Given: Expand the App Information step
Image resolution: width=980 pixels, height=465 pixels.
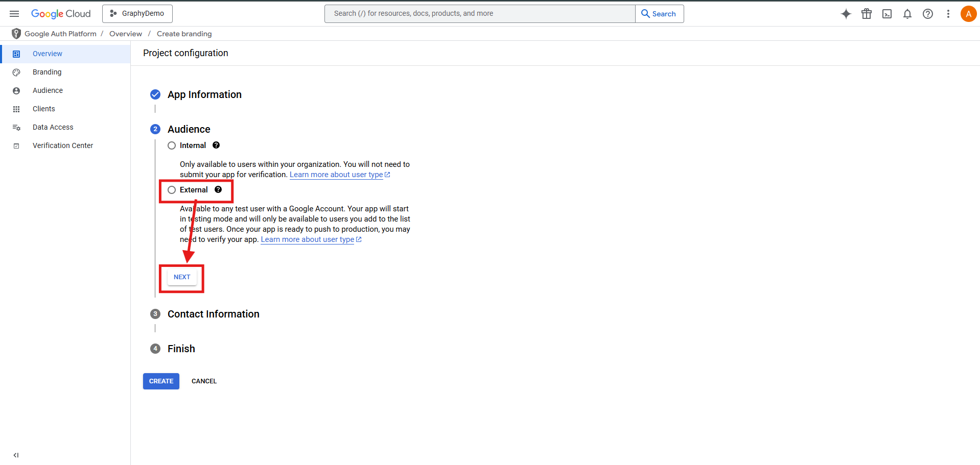Looking at the screenshot, I should coord(204,94).
